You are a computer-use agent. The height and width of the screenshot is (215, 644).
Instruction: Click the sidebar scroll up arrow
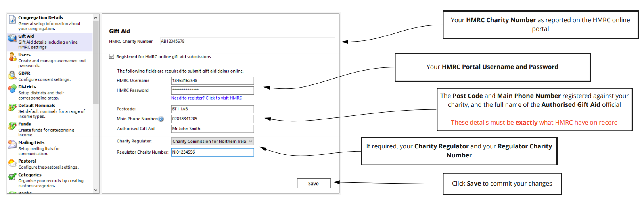point(96,18)
